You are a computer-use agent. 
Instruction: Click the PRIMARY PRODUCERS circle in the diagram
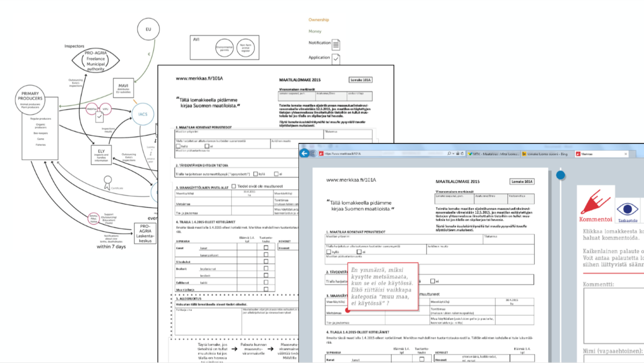point(30,100)
